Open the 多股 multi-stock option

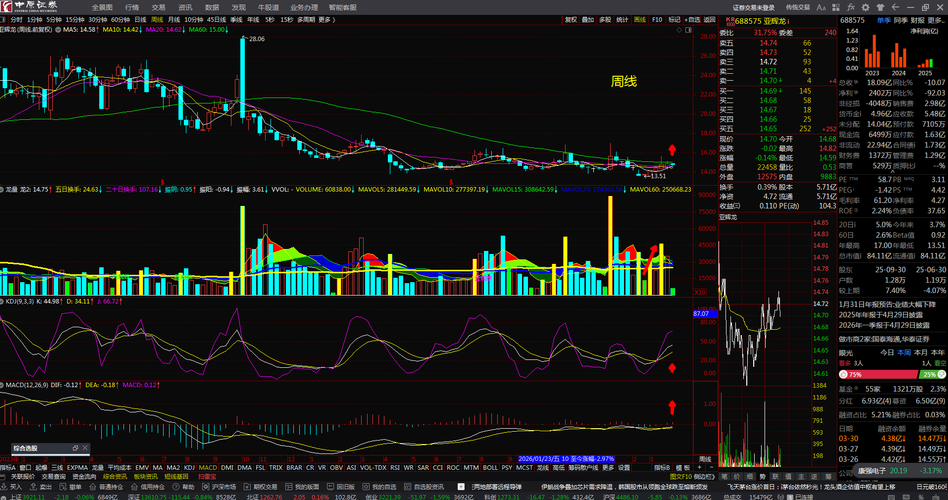coord(605,19)
